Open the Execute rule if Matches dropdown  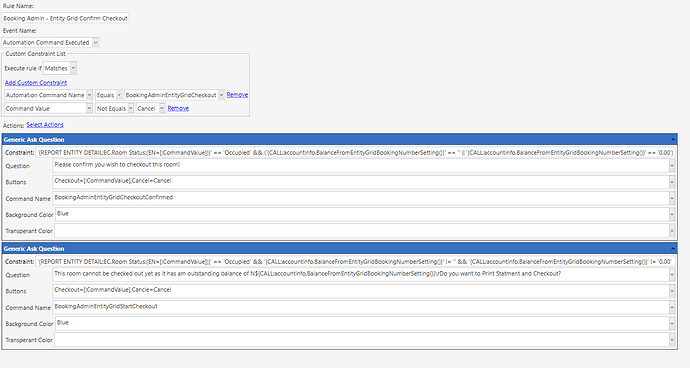(73, 68)
